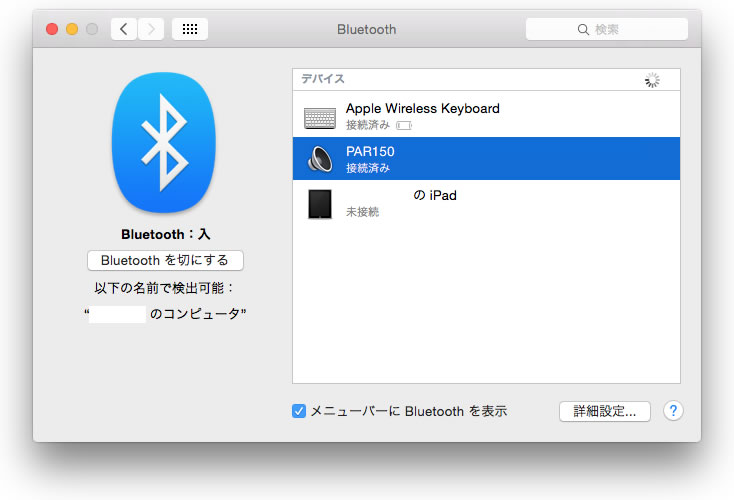This screenshot has width=734, height=500.
Task: Click the のコンピュータ computer name text
Action: 198,314
